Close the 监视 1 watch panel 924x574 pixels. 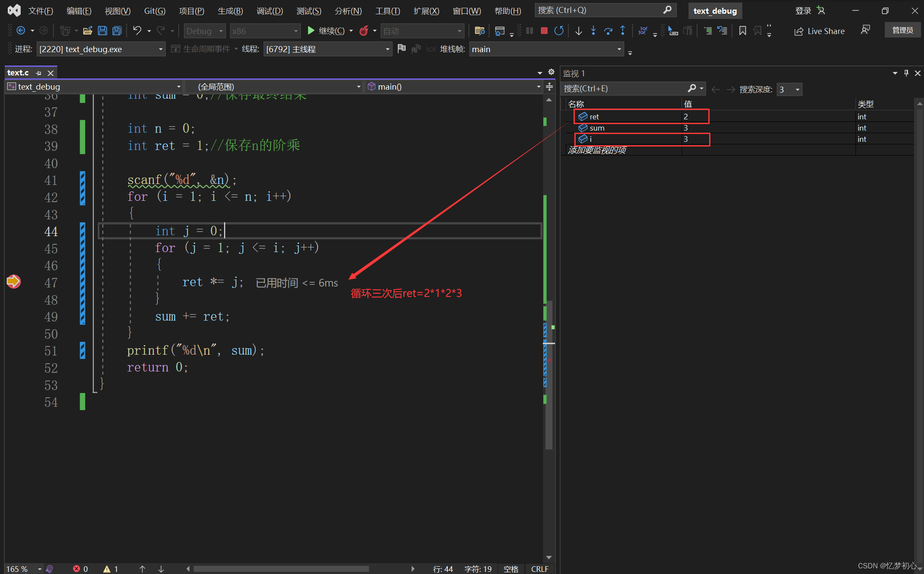tap(918, 73)
